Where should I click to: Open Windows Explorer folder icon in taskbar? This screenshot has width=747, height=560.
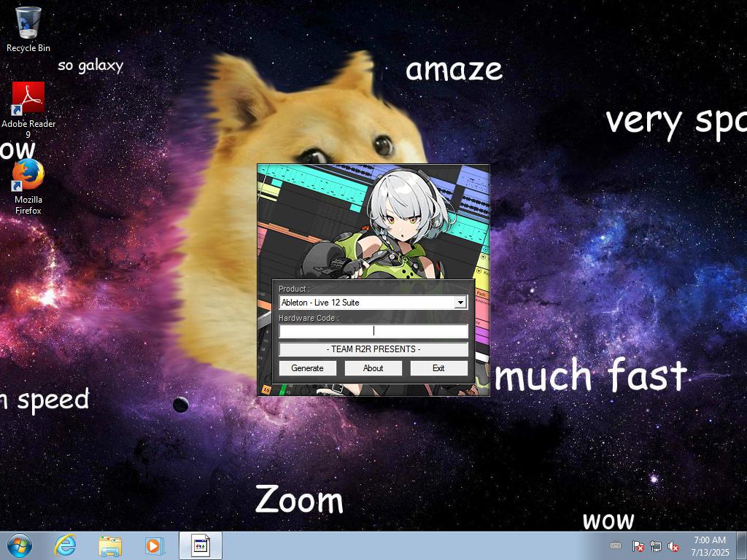[110, 546]
